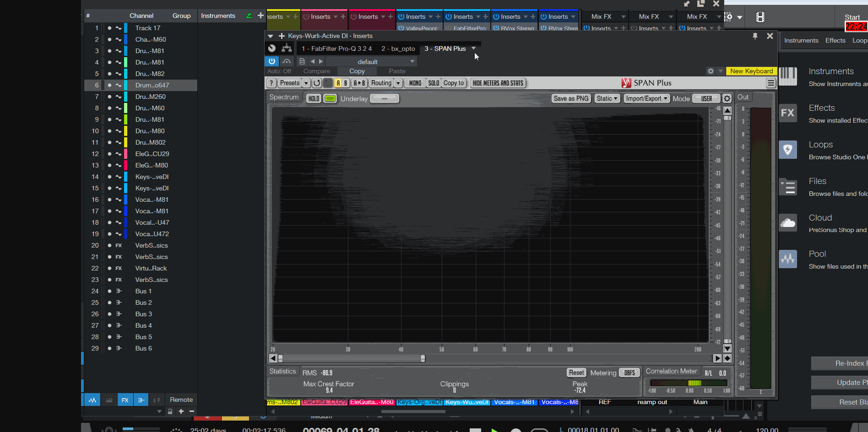Toggle SOLO in SPAN Plus

pyautogui.click(x=434, y=83)
